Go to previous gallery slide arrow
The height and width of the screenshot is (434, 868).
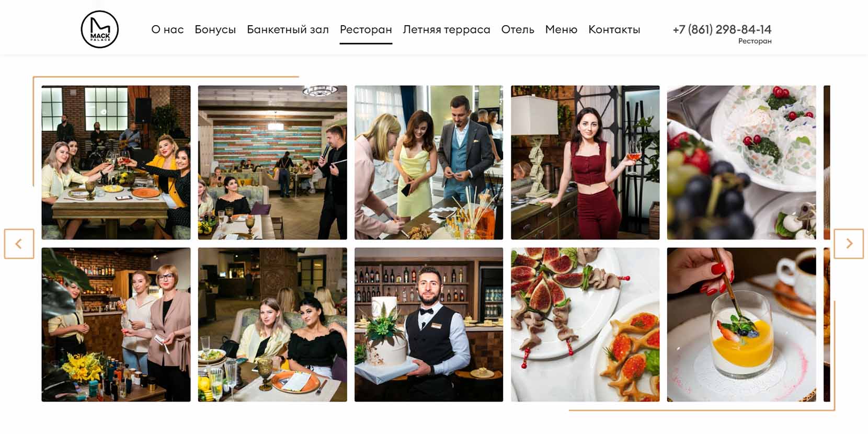click(19, 244)
